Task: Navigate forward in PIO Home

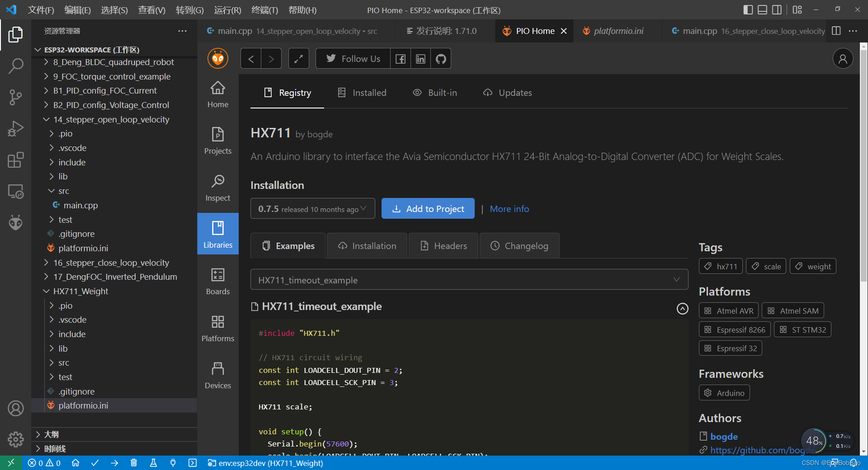Action: tap(271, 59)
